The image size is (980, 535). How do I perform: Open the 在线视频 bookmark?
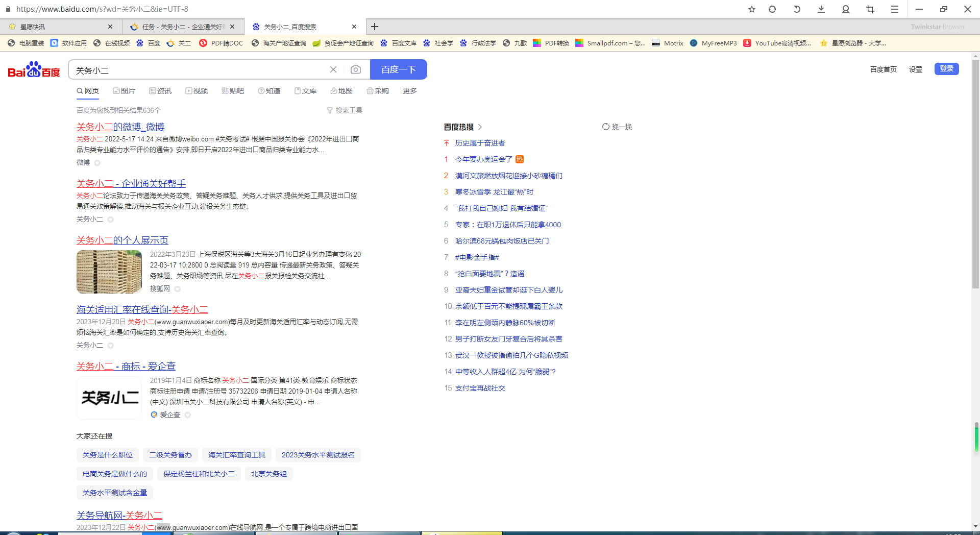point(112,43)
